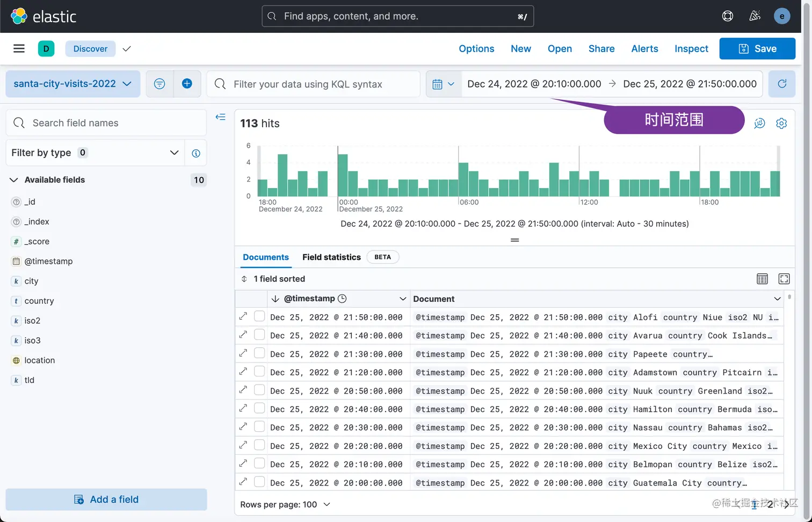The height and width of the screenshot is (522, 812).
Task: Click the chart resize handle
Action: point(514,240)
